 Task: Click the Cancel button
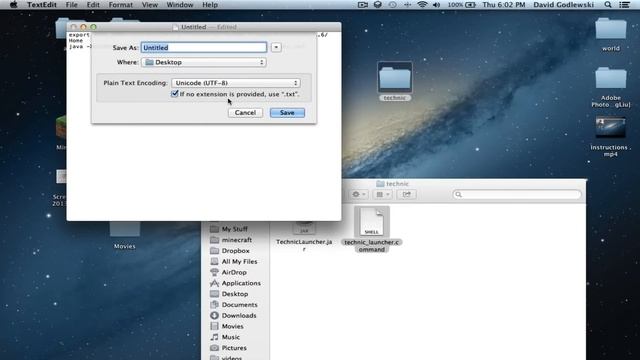point(245,113)
